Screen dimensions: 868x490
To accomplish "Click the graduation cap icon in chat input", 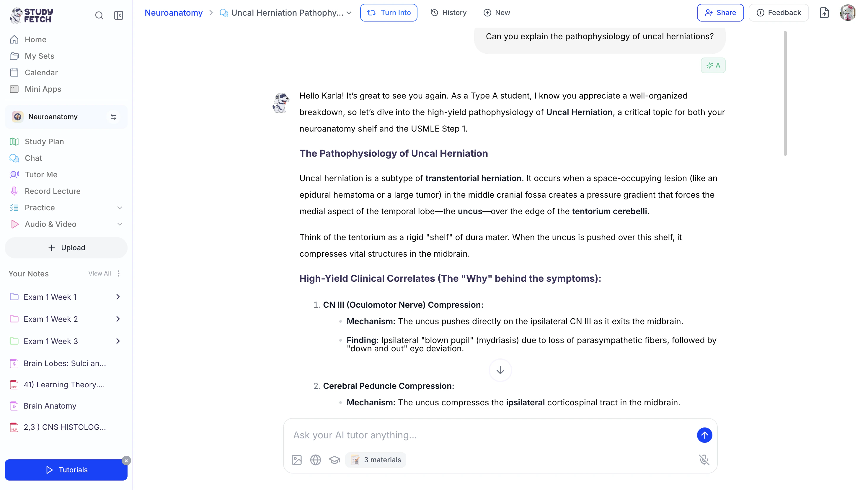I will [x=334, y=460].
